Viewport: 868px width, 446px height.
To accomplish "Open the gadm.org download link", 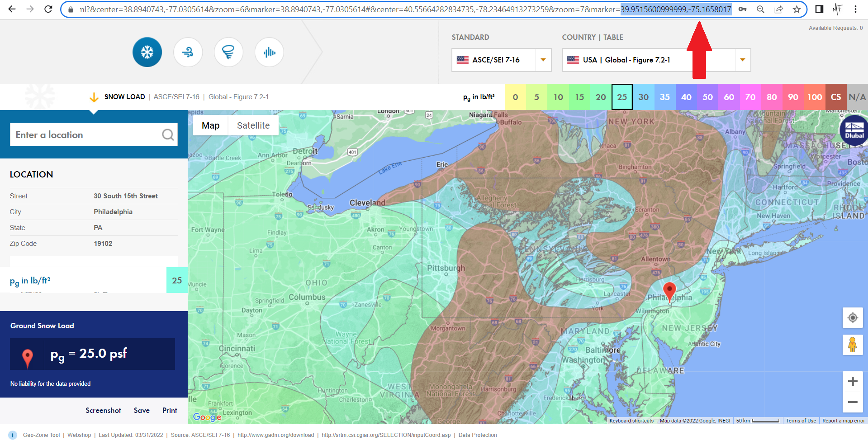I will 275,435.
